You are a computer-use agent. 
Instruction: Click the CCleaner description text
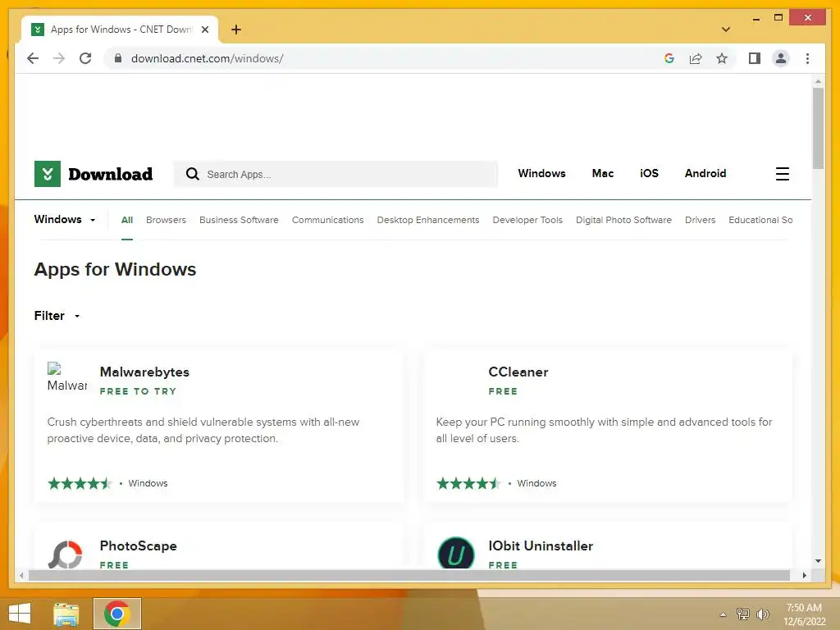coord(604,430)
